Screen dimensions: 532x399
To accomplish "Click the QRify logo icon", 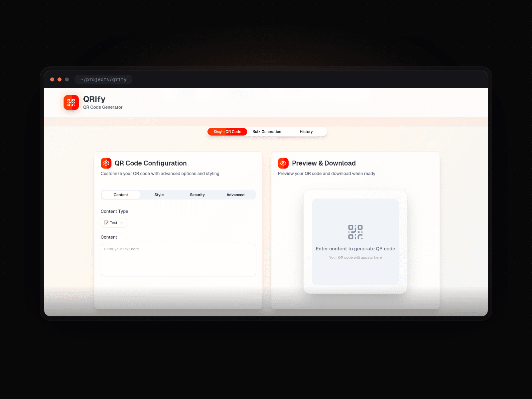I will [71, 102].
